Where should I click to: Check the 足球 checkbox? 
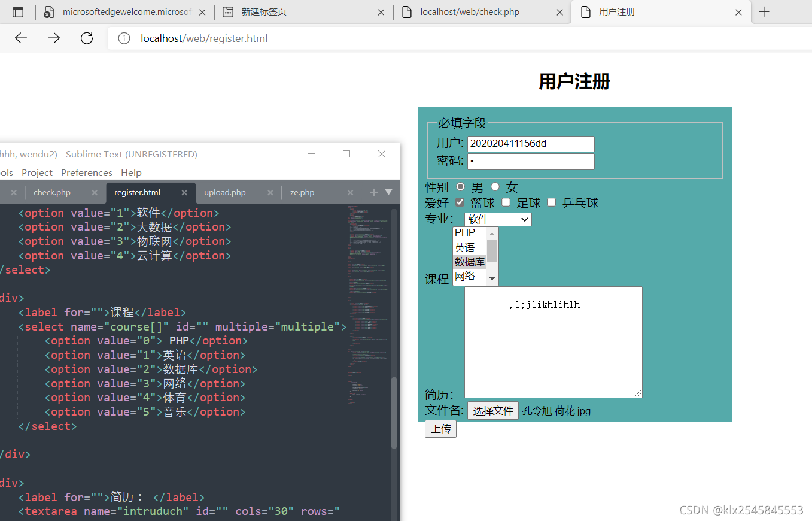tap(506, 202)
